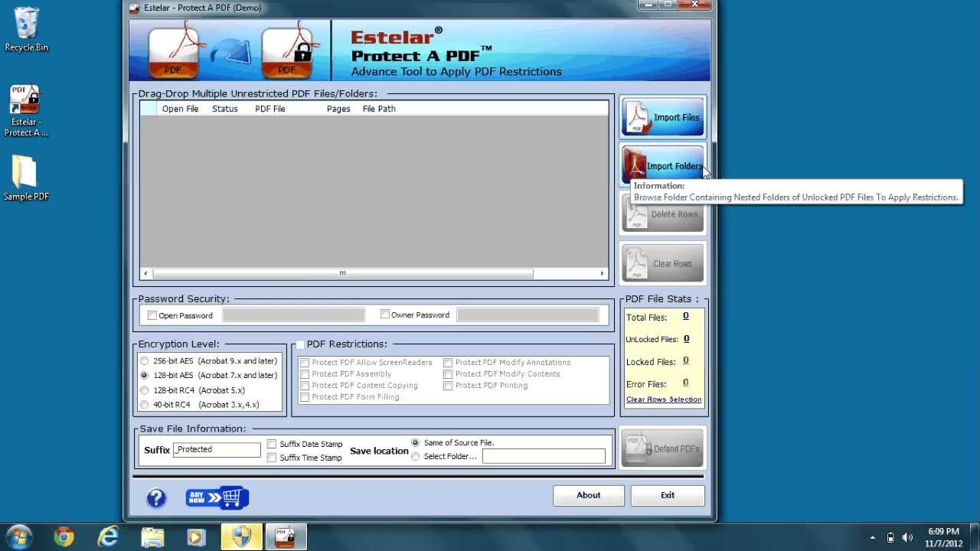Screen dimensions: 980x551
Task: Check Protect PDF Allow ScreenReaders
Action: 305,363
